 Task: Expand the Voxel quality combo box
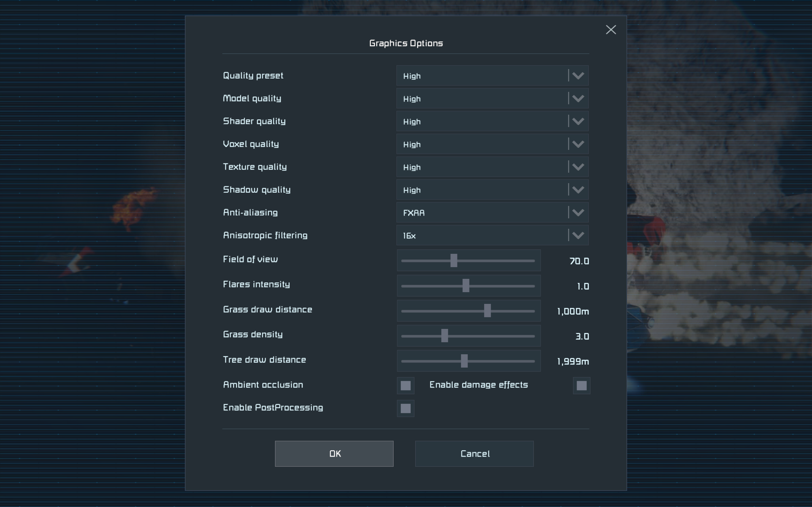coord(578,144)
